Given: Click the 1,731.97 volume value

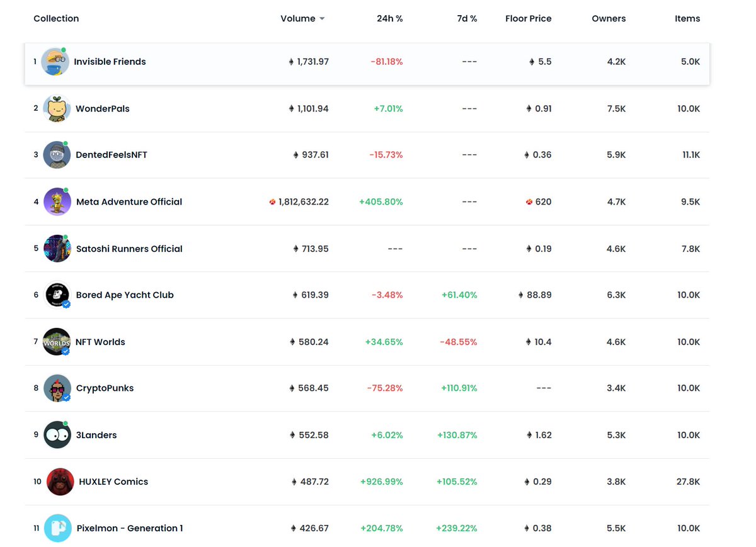Looking at the screenshot, I should [x=313, y=62].
